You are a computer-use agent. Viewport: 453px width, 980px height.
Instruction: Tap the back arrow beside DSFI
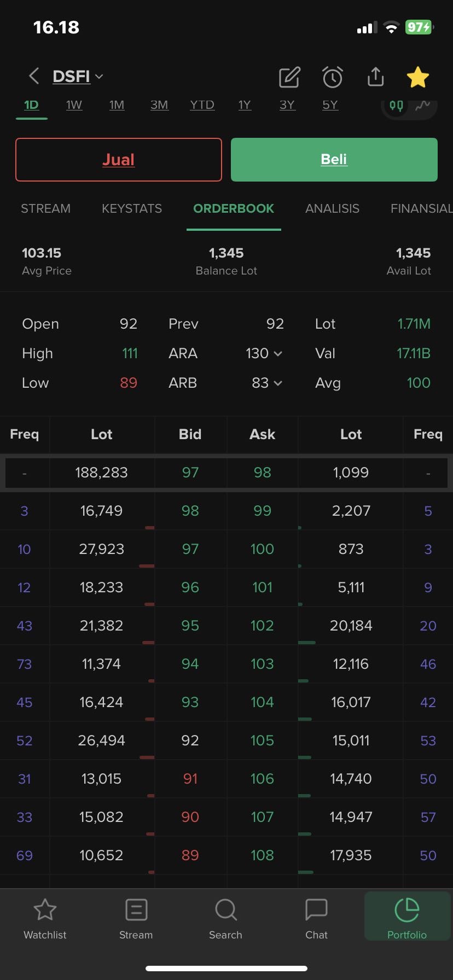click(x=34, y=76)
